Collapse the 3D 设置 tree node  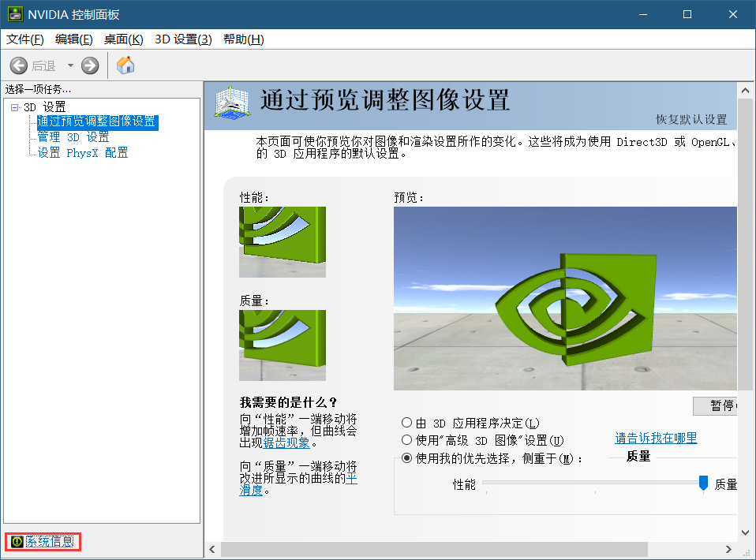click(15, 107)
